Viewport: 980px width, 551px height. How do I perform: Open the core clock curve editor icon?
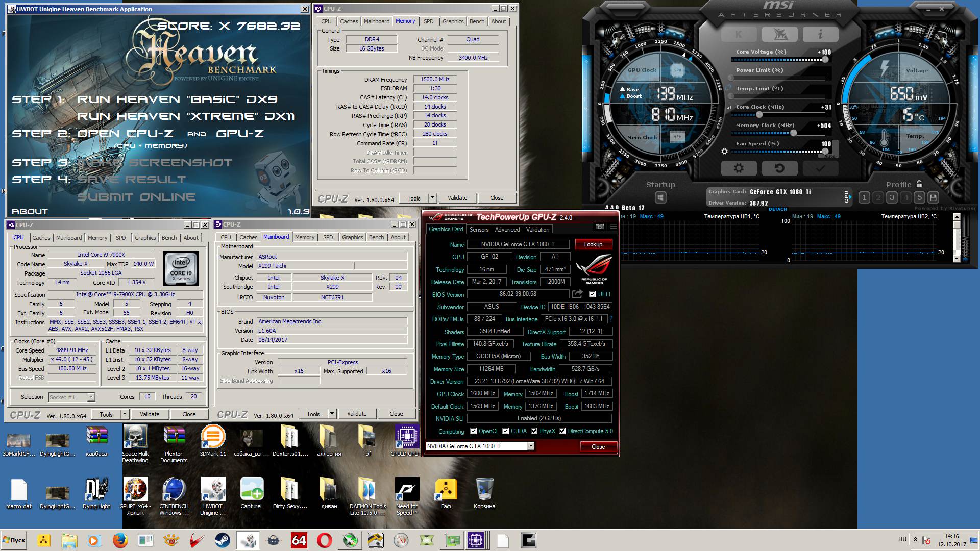point(729,107)
